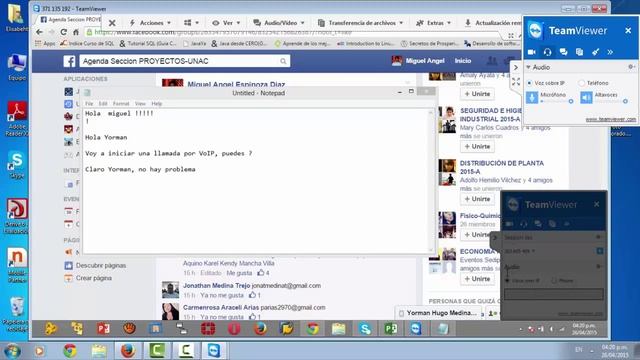The image size is (640, 360).
Task: Open the Transferencia de archivos dropdown
Action: tap(360, 23)
